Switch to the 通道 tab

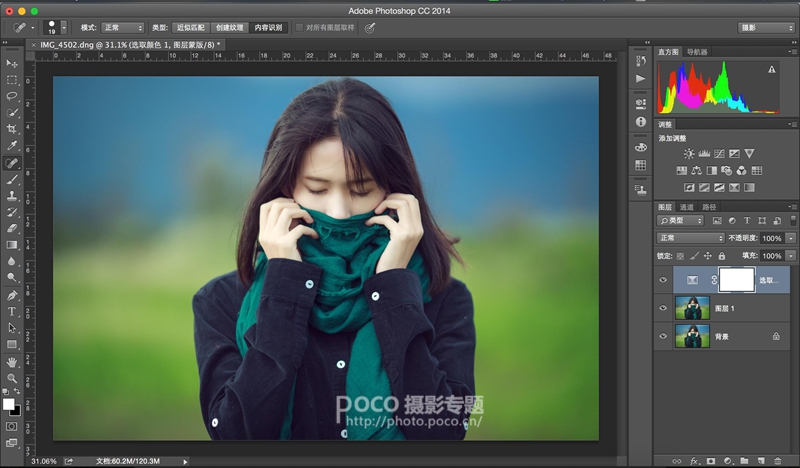pos(686,207)
